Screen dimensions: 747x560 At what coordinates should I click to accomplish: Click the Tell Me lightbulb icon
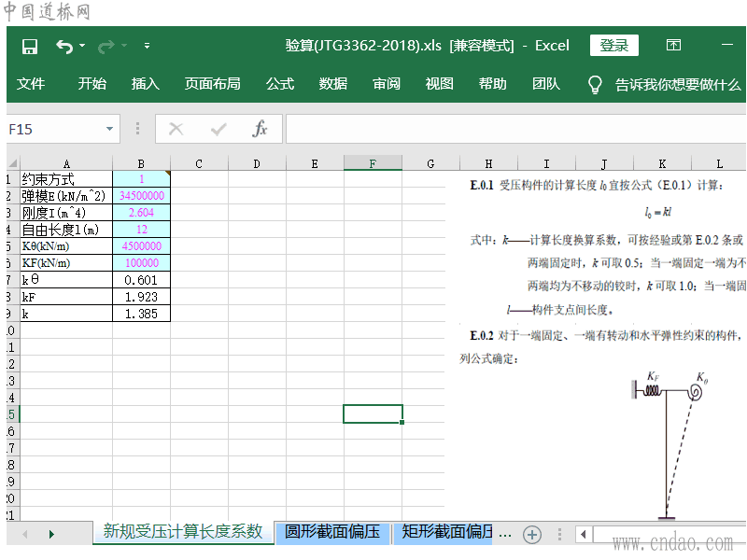(x=595, y=85)
